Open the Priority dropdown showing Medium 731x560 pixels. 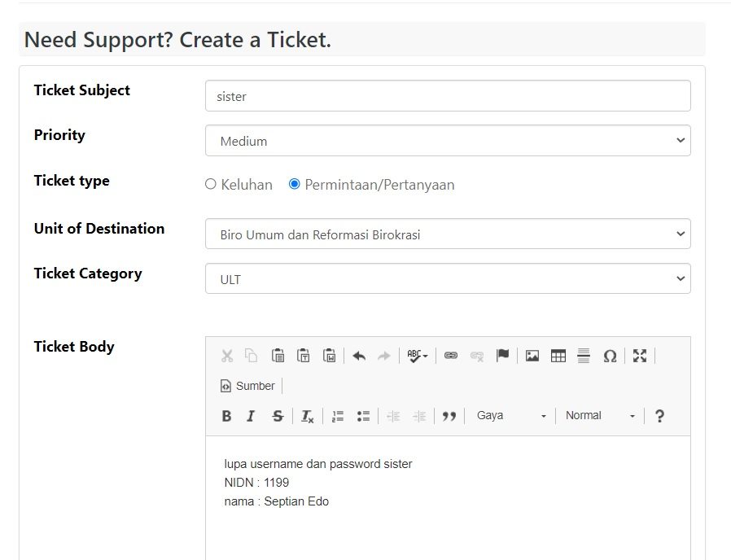(x=448, y=141)
